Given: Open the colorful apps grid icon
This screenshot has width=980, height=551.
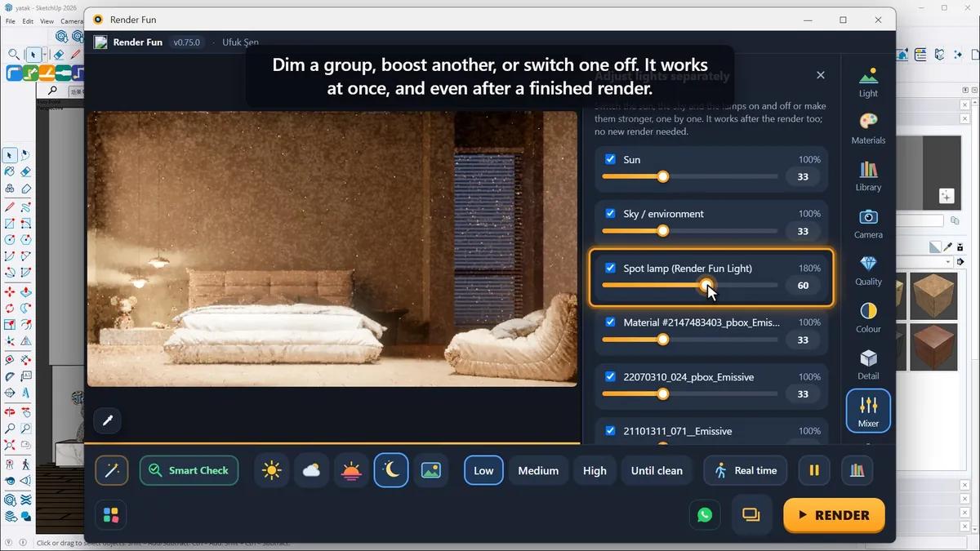Looking at the screenshot, I should 111,515.
